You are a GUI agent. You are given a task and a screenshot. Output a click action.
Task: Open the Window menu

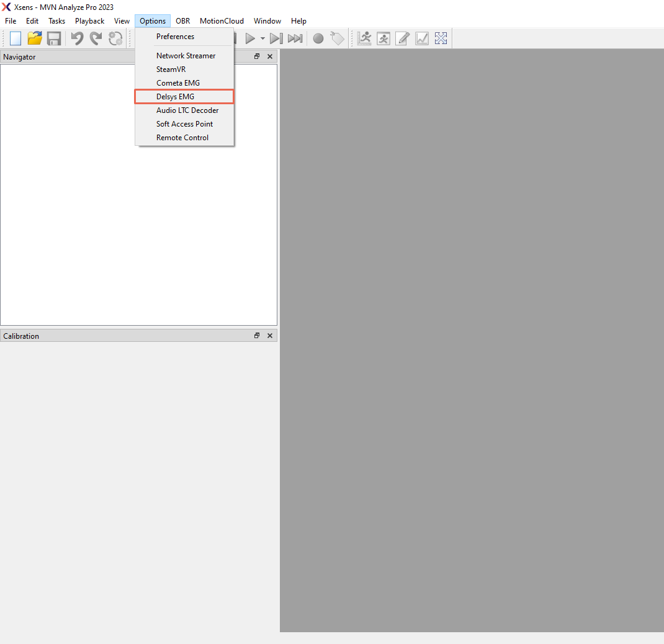(x=267, y=20)
